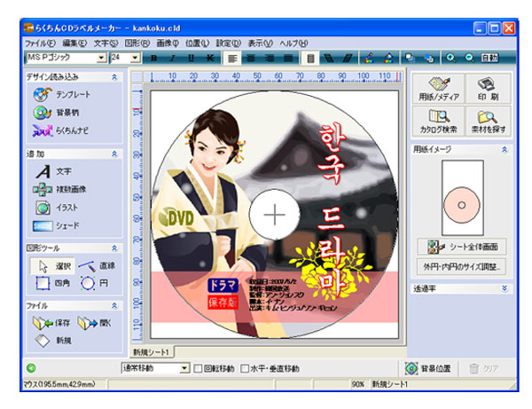Align text to the left

click(232, 59)
